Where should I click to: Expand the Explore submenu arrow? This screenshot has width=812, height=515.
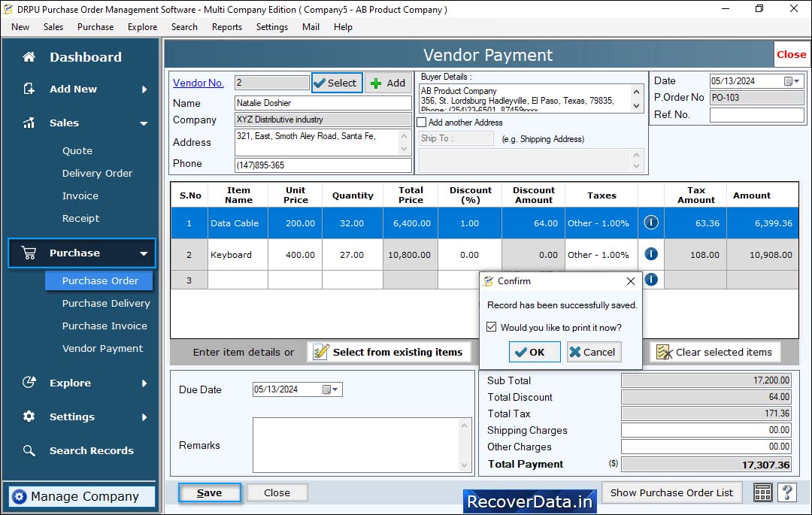click(x=144, y=383)
